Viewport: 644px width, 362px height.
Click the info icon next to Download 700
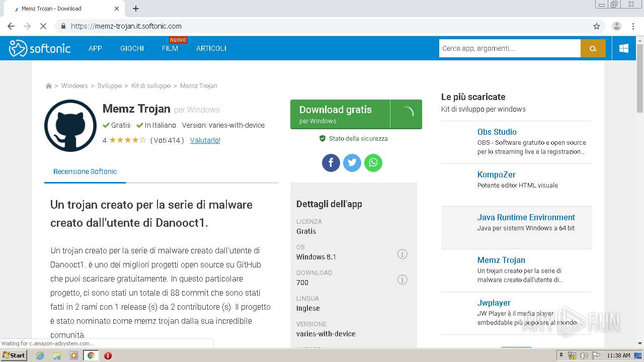402,280
